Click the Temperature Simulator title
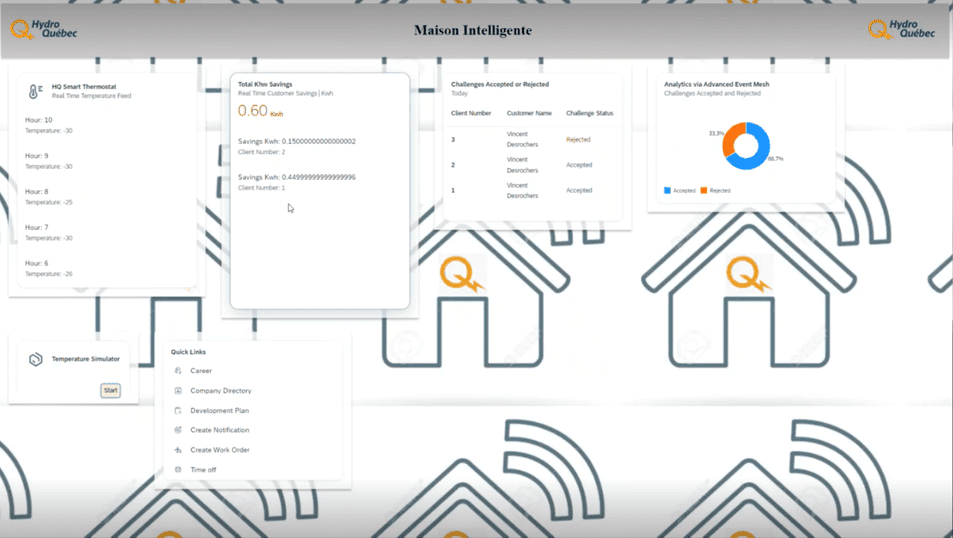Screen dimensions: 953x538 point(86,359)
